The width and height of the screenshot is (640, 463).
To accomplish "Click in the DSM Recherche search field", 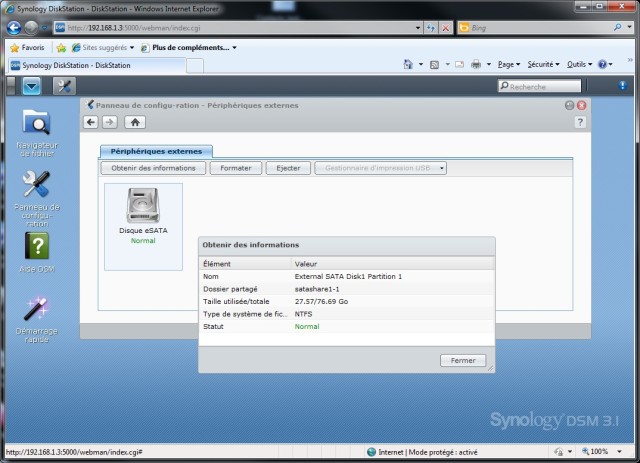I will (x=540, y=86).
